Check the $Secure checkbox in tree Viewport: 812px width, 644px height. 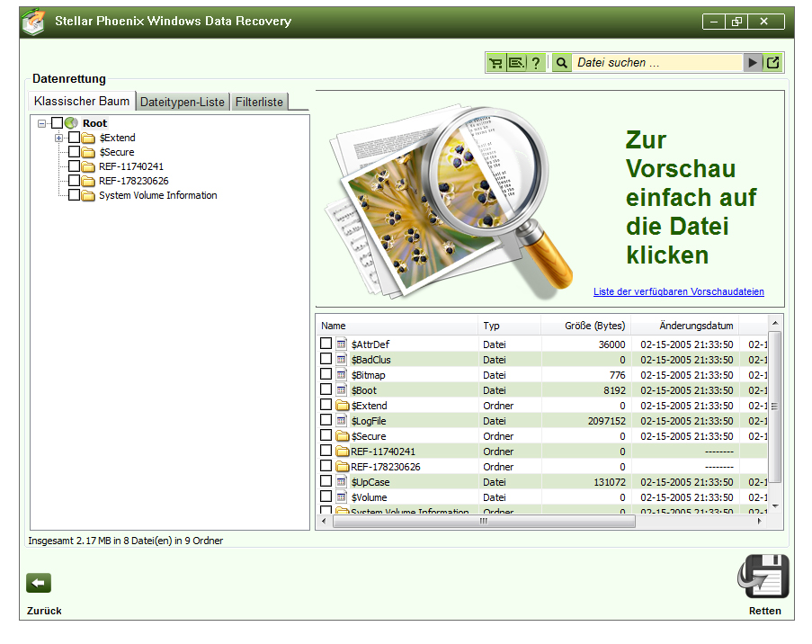click(74, 152)
